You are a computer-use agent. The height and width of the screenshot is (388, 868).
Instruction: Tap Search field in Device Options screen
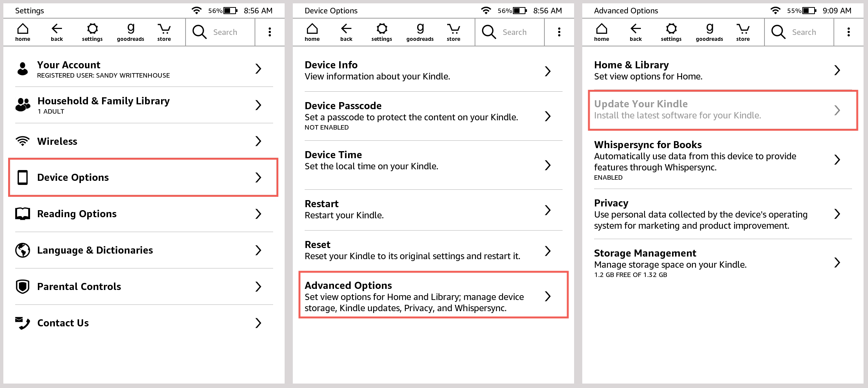(x=510, y=32)
